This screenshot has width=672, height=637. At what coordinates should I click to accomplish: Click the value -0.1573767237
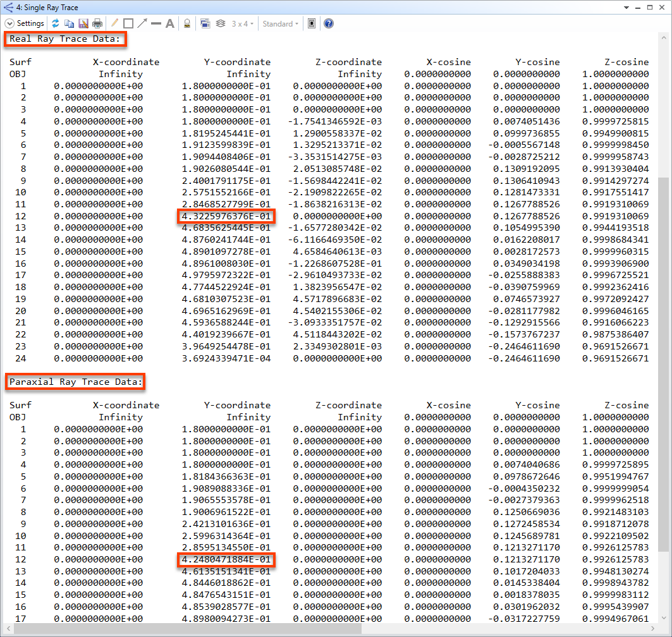click(523, 334)
